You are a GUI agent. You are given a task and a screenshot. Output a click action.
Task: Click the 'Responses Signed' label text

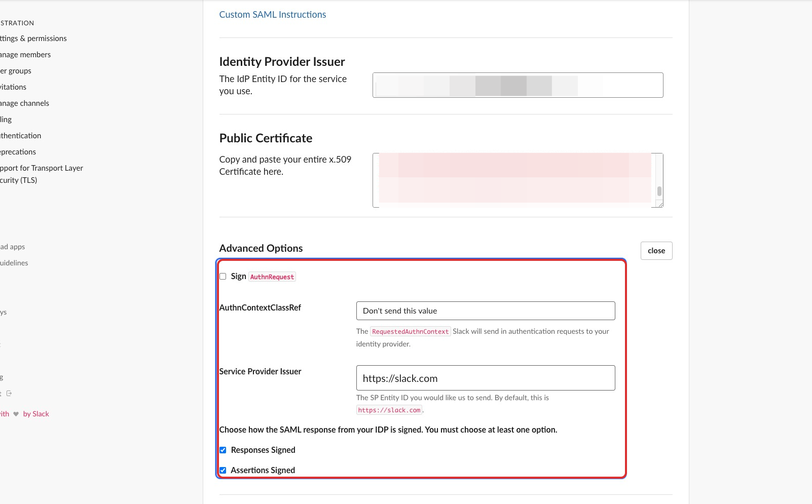263,450
